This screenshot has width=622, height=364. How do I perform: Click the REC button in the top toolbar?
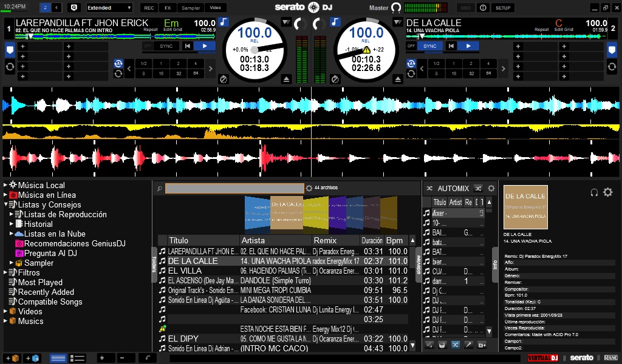coord(148,8)
